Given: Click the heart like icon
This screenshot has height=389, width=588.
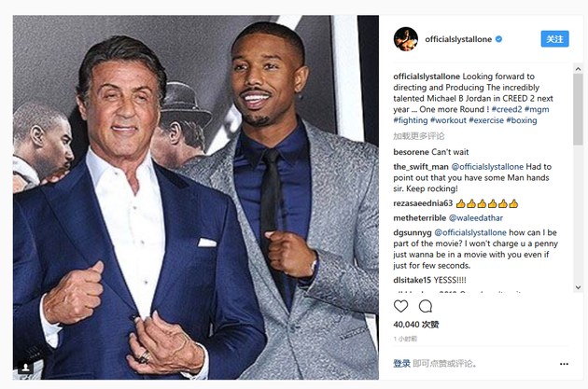Looking at the screenshot, I should (x=401, y=306).
